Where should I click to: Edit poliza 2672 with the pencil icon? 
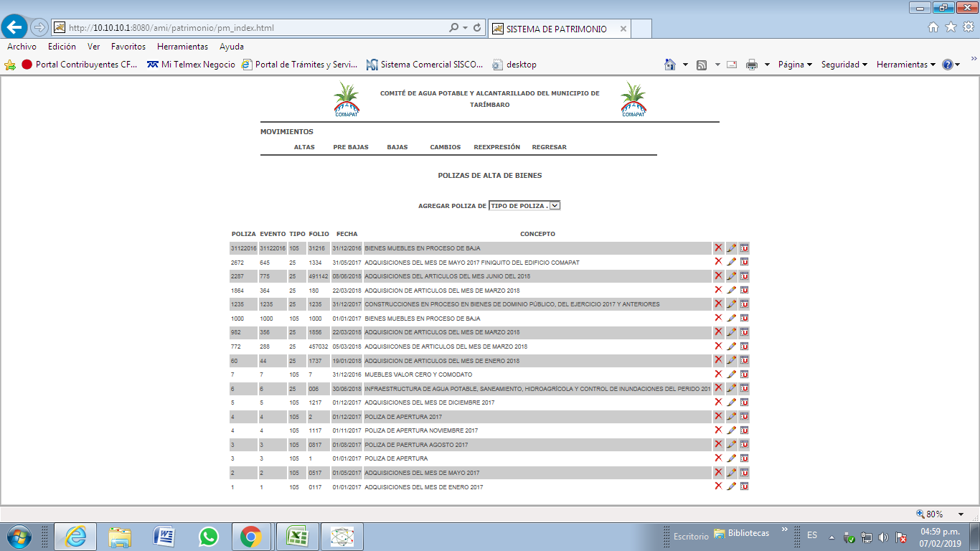(731, 262)
